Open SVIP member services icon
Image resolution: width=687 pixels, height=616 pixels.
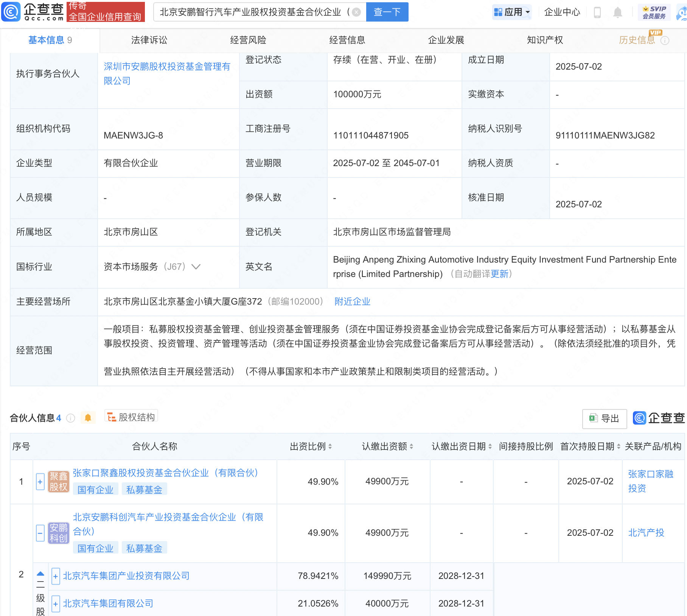(654, 12)
